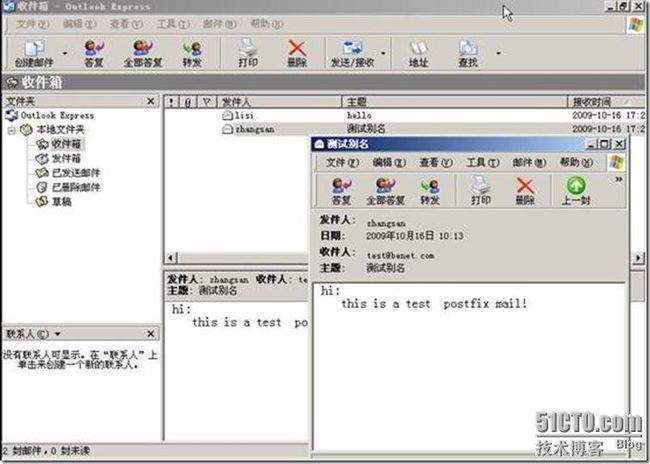Select 收件箱 folder in tree
Viewport: 650px width, 464px height.
pyautogui.click(x=60, y=144)
